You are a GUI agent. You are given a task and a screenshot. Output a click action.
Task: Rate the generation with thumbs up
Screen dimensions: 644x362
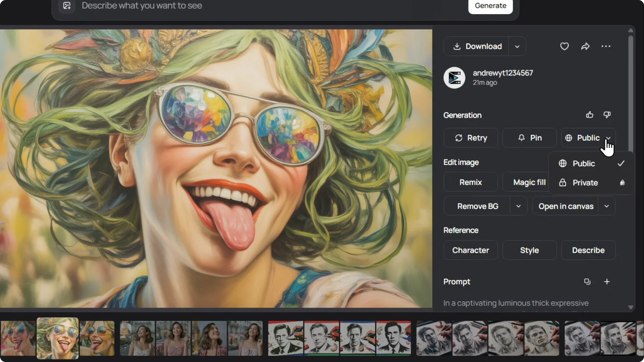(590, 115)
